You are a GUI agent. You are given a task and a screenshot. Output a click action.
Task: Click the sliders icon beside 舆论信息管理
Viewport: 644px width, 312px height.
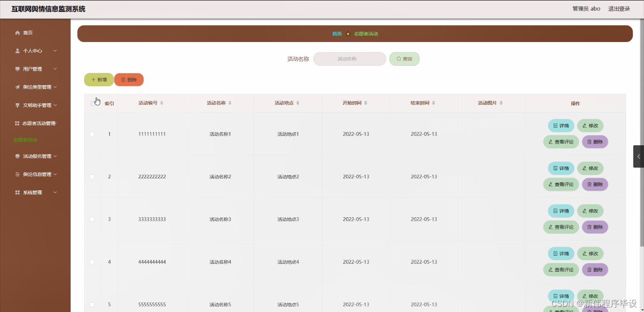(x=17, y=174)
